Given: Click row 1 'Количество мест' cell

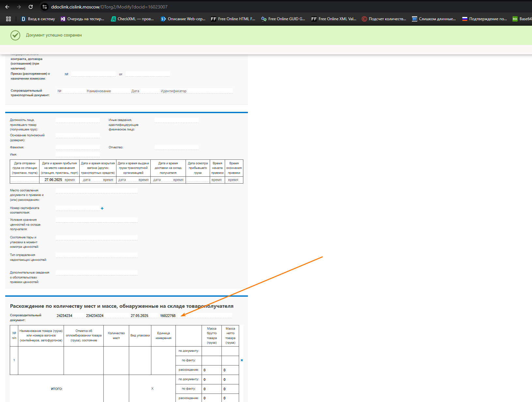Looking at the screenshot, I should click(116, 360).
